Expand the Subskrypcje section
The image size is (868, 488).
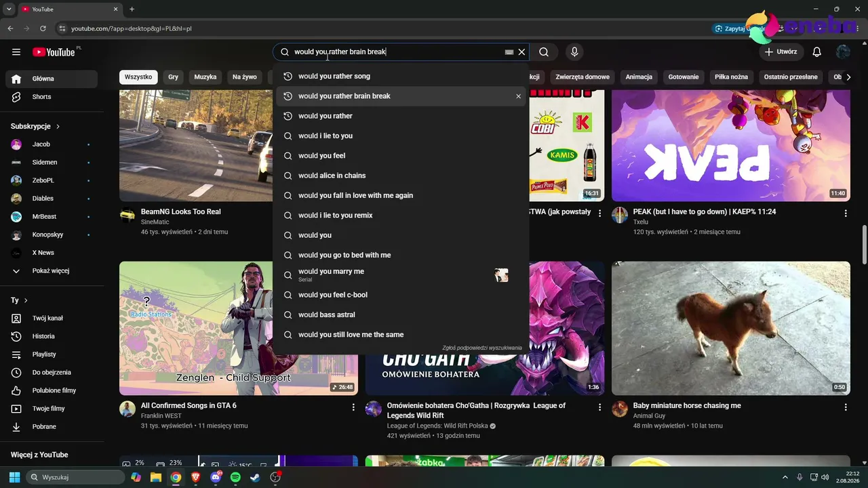tap(35, 126)
